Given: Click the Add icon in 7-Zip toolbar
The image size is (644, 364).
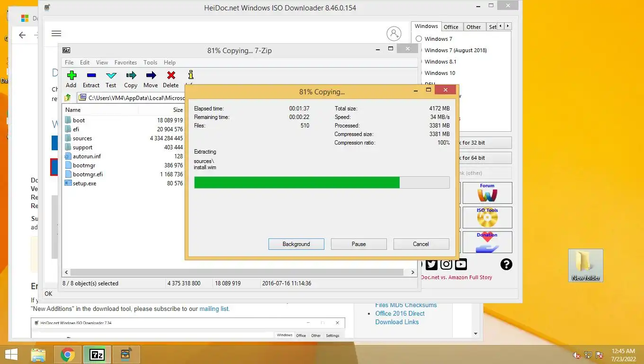Looking at the screenshot, I should (72, 75).
